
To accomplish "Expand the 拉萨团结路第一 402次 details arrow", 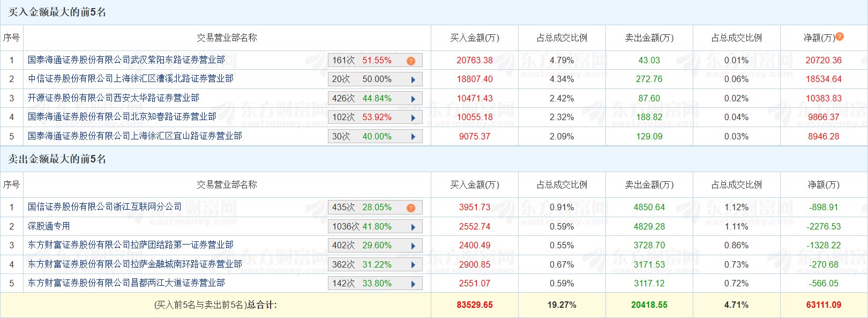I will 413,246.
